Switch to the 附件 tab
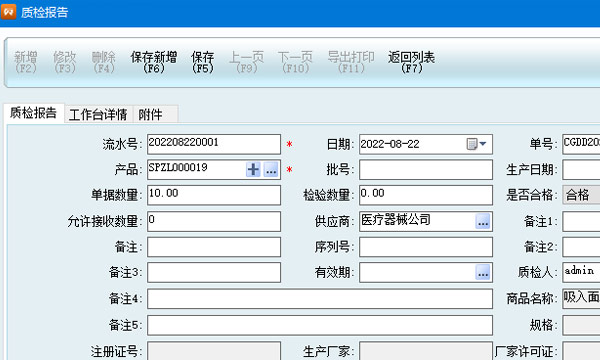This screenshot has height=360, width=600. point(155,114)
